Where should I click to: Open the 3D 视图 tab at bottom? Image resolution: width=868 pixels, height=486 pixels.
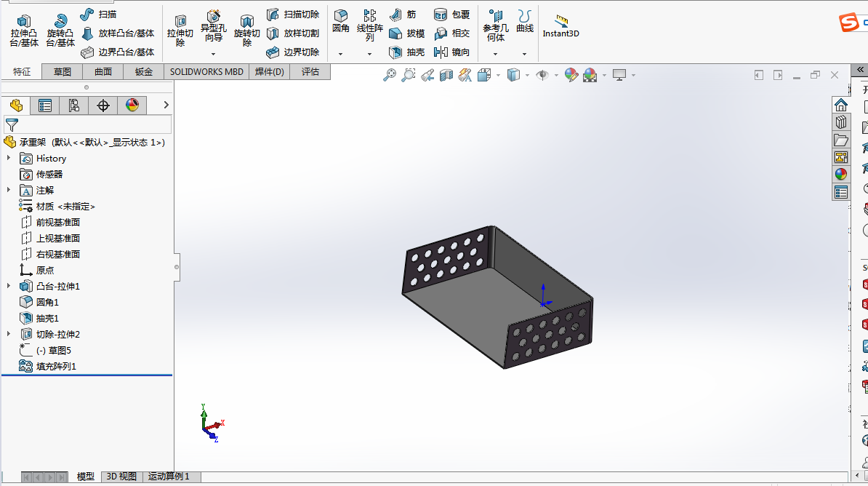point(121,477)
